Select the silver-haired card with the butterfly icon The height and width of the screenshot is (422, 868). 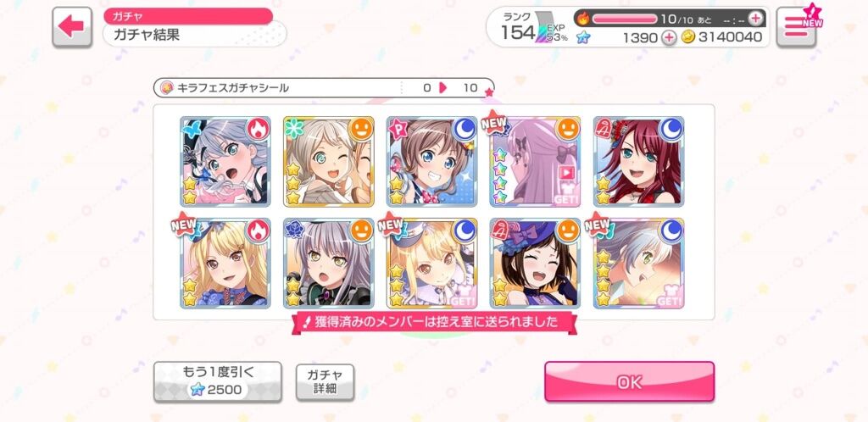tap(225, 162)
